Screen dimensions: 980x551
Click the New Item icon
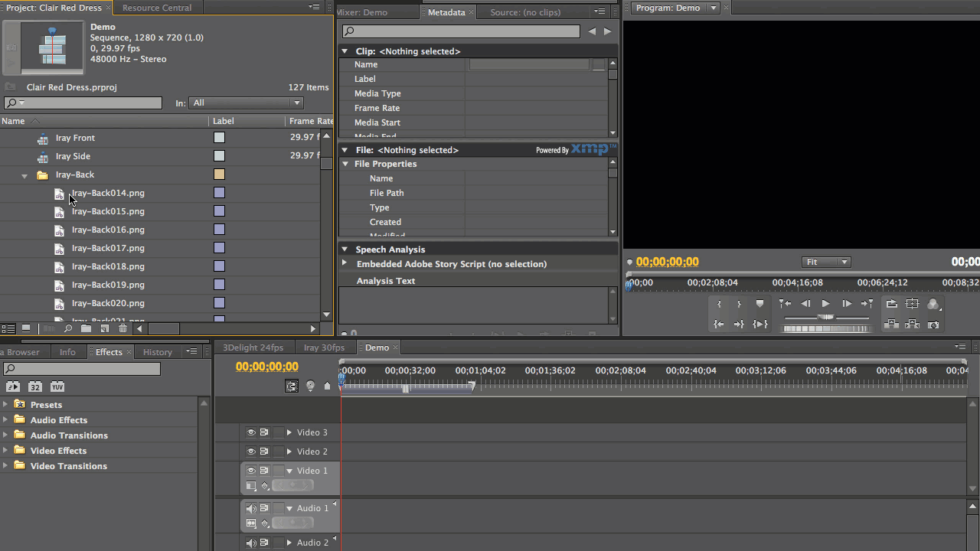pyautogui.click(x=103, y=328)
